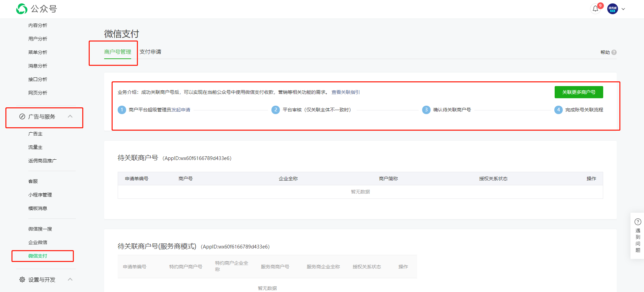Click the 特约商户商户号 column header

pos(186,267)
